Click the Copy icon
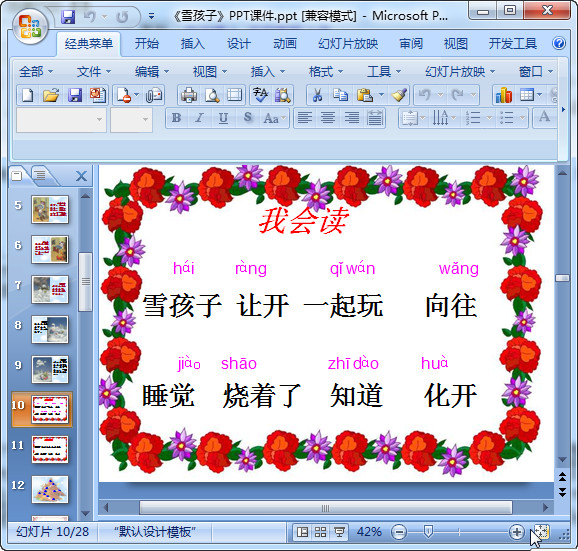 340,95
